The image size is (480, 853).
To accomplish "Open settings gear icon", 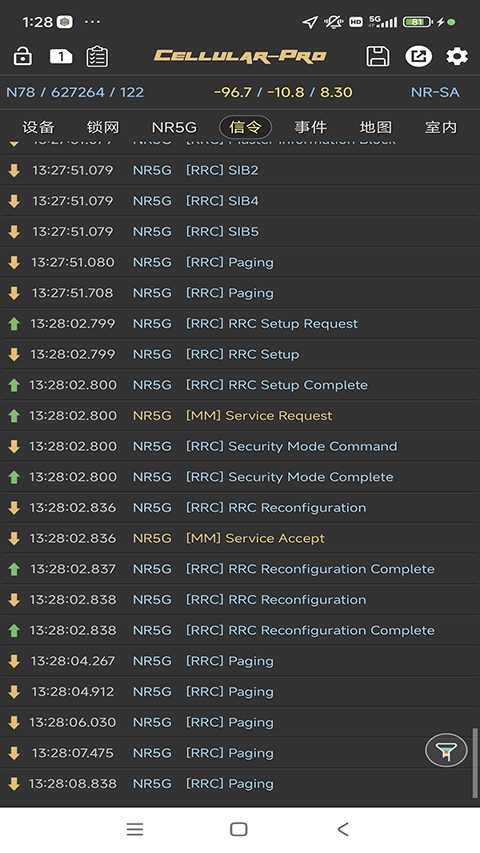I will click(457, 56).
